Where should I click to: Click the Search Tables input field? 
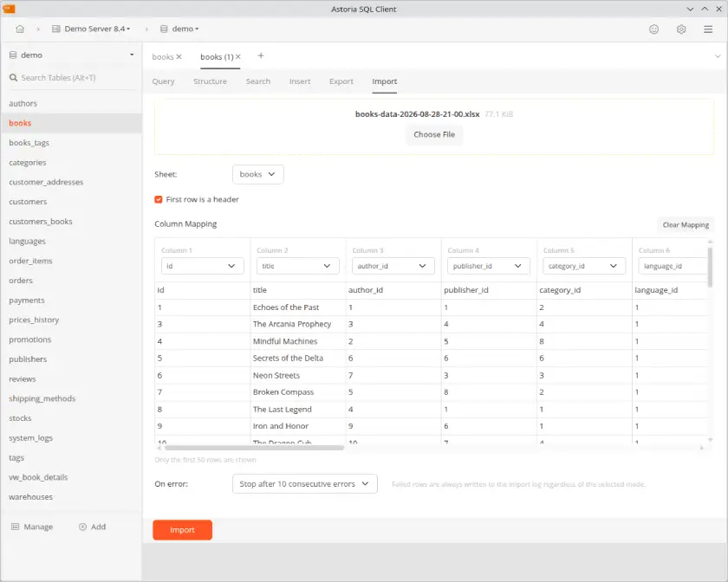[x=72, y=77]
